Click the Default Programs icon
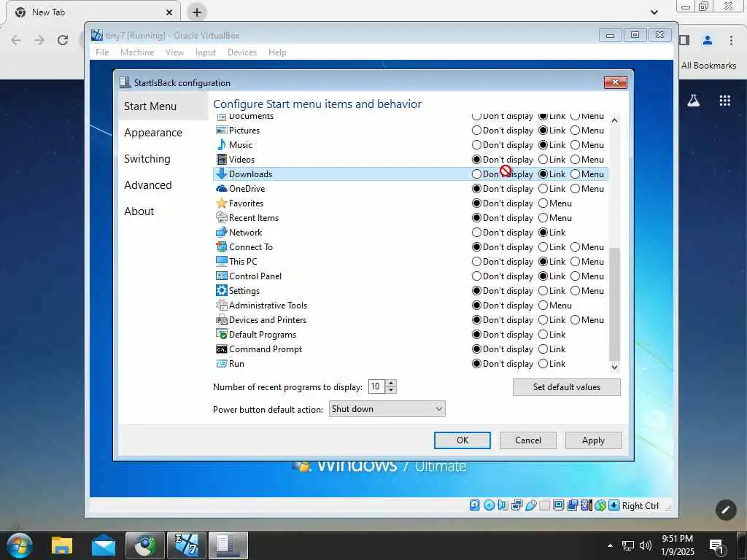This screenshot has height=560, width=747. 222,334
